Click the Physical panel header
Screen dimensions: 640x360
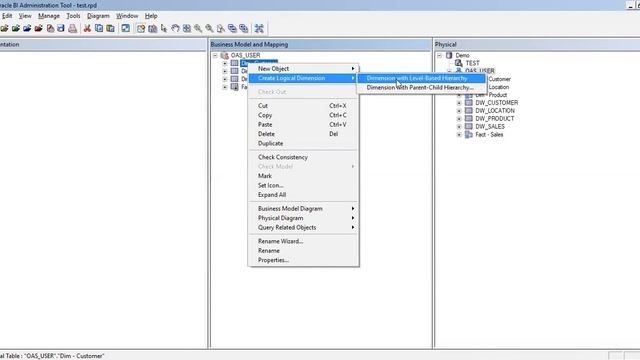click(x=537, y=44)
